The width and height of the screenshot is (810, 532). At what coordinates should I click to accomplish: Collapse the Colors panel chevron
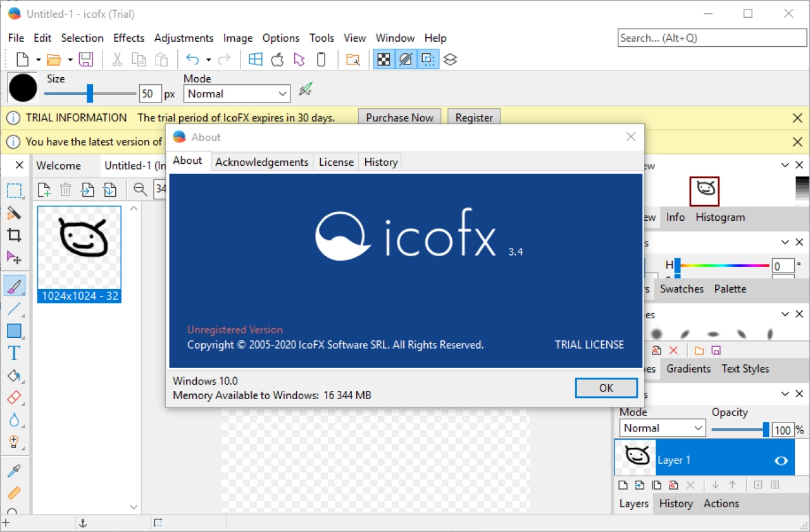click(785, 242)
